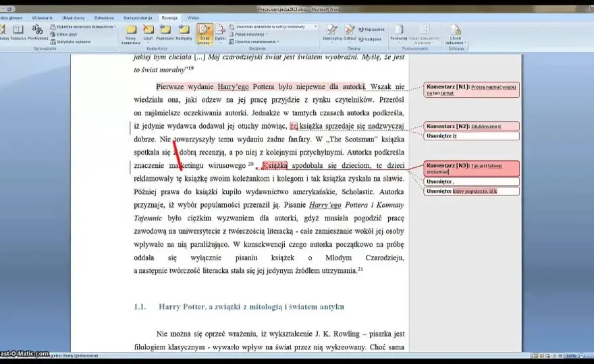The image size is (594, 364).
Task: Go to Następny comment
Action: (184, 32)
